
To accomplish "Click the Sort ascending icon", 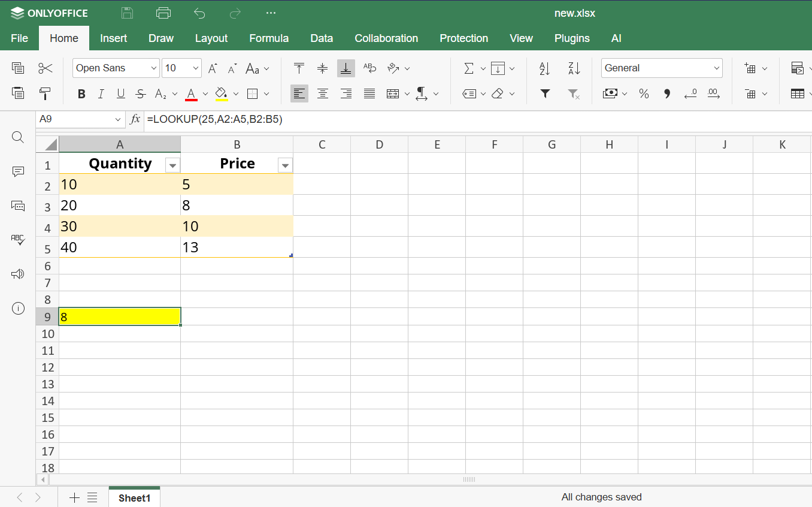I will pos(543,68).
